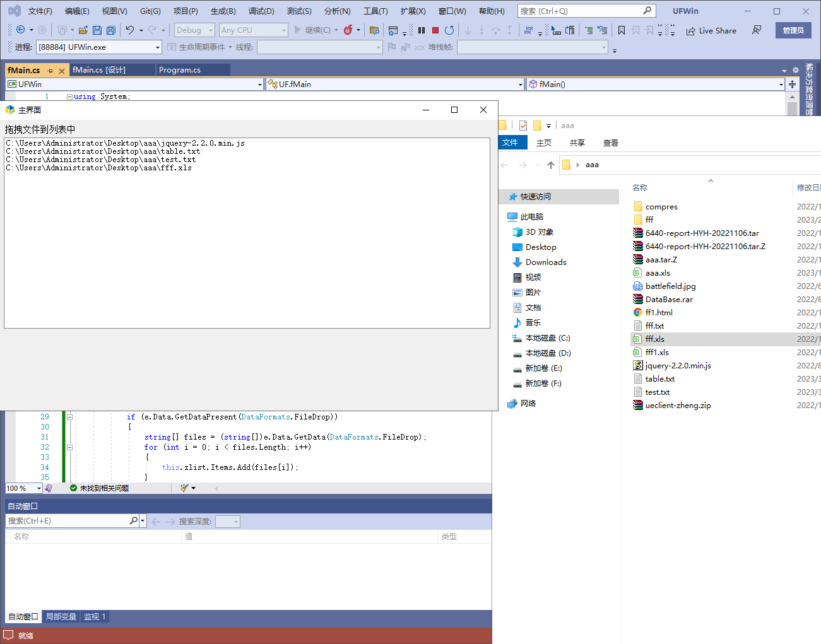Stop debugging with the red square
Screen dimensions: 821x644
click(x=435, y=30)
